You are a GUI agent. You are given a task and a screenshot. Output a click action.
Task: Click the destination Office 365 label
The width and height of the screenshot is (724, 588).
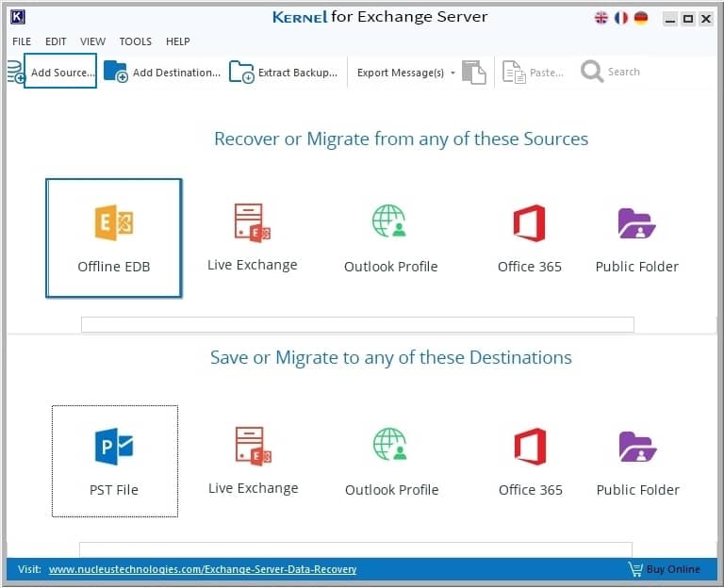[x=531, y=490]
